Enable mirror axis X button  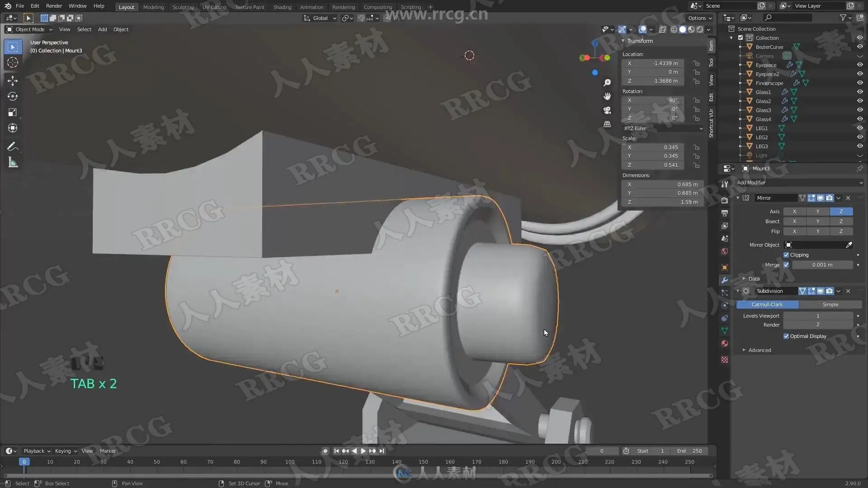point(794,211)
